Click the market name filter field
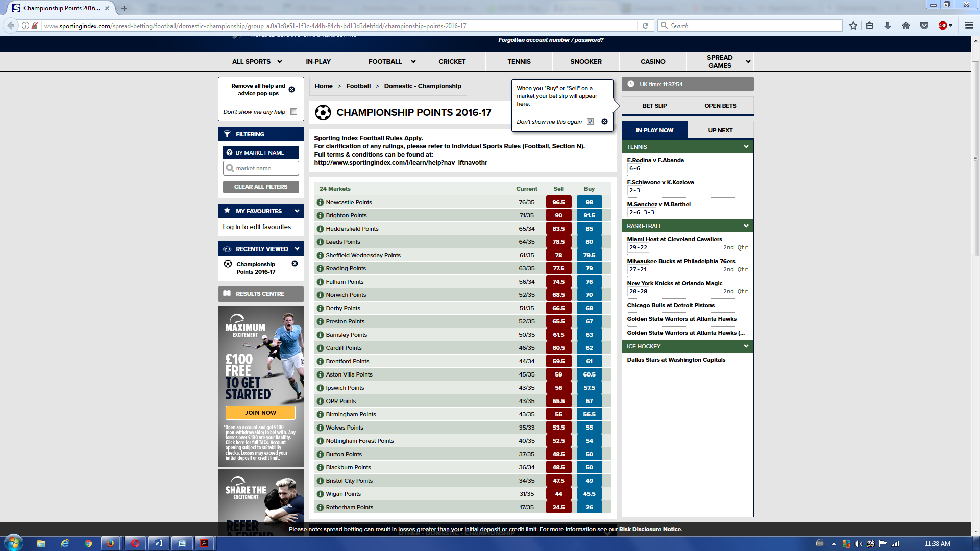 261,168
